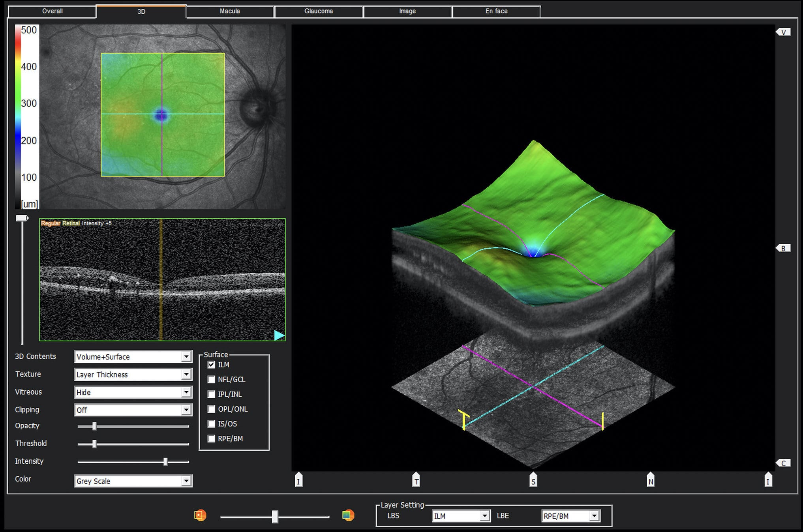Viewport: 803px width, 532px height.
Task: Adjust the Intensity slider handle
Action: tap(165, 462)
